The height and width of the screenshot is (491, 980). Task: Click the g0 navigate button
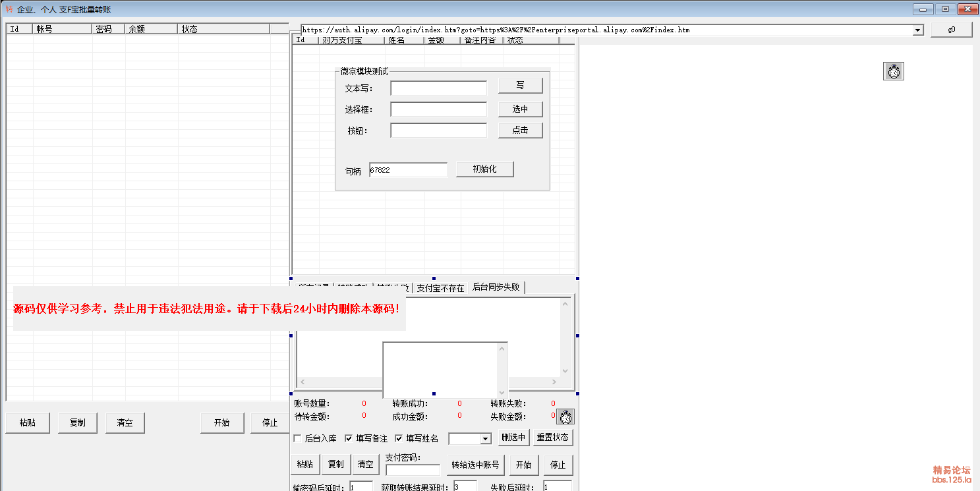[x=951, y=30]
